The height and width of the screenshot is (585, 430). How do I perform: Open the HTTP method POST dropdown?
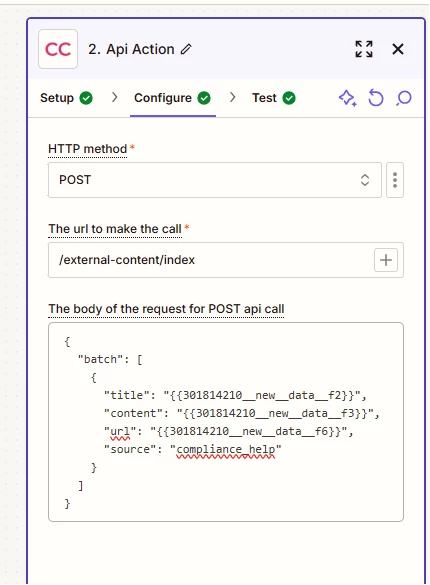215,180
